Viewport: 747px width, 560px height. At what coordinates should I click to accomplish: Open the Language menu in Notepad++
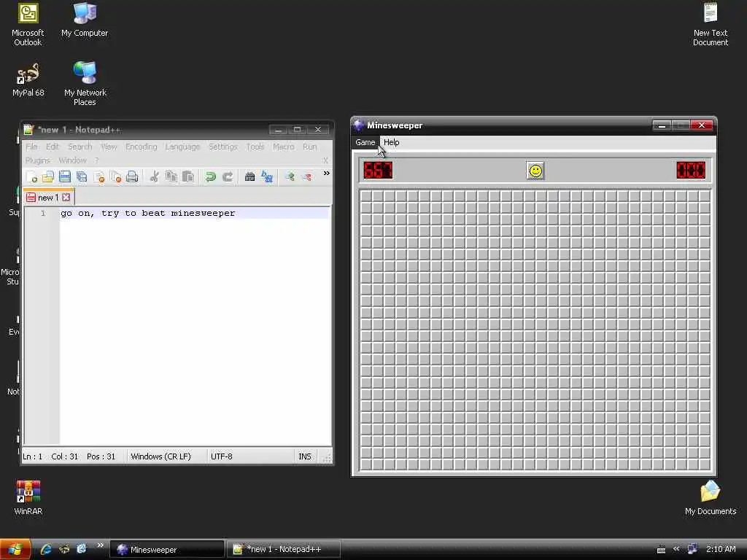pos(182,147)
